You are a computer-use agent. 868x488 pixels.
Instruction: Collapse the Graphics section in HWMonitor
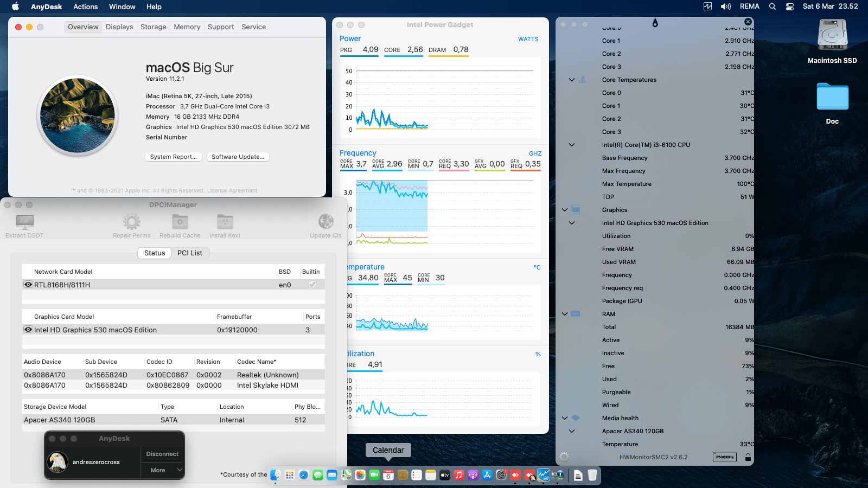565,210
